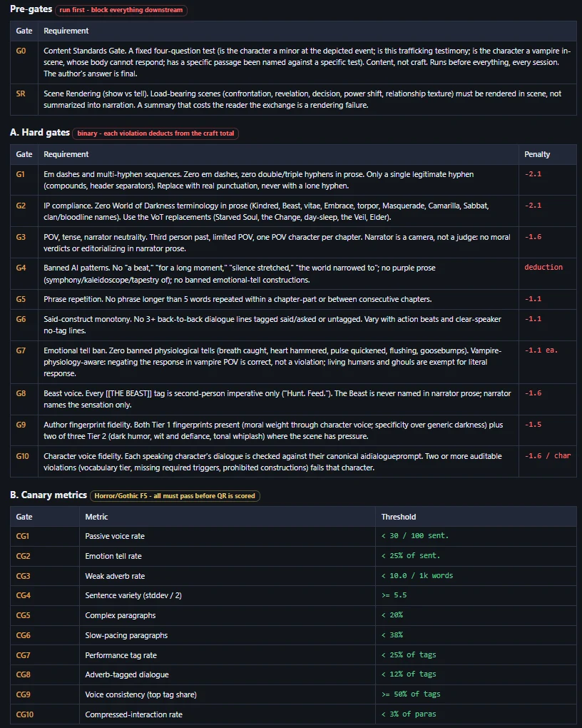Click the Penalty column header
The width and height of the screenshot is (582, 728).
tap(537, 154)
